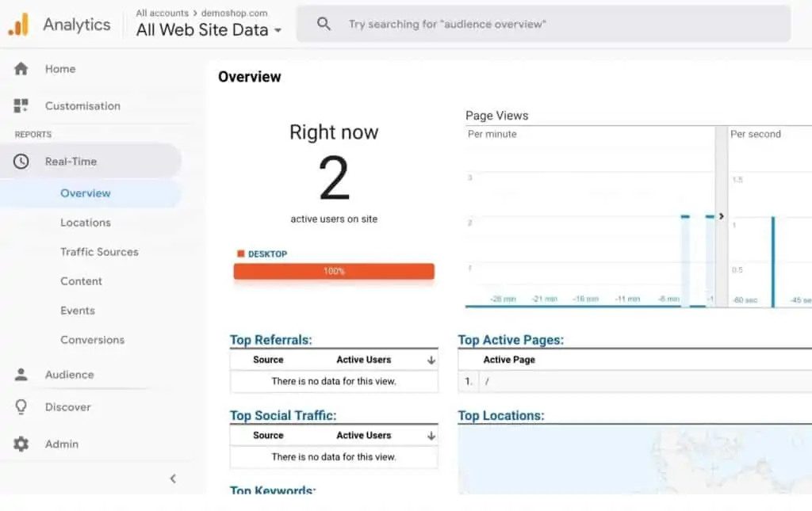Select Traffic Sources in the Real-Time menu

click(x=99, y=251)
